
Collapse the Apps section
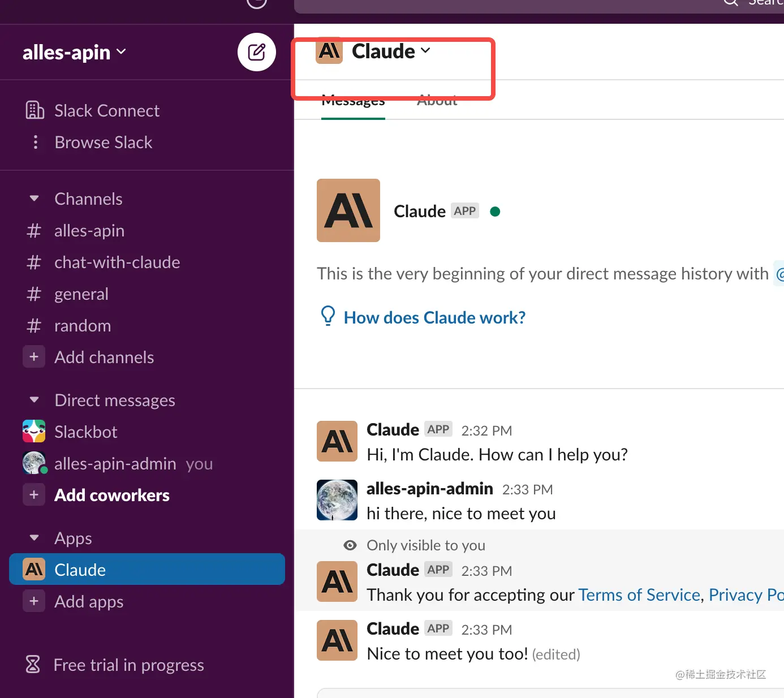pos(34,538)
